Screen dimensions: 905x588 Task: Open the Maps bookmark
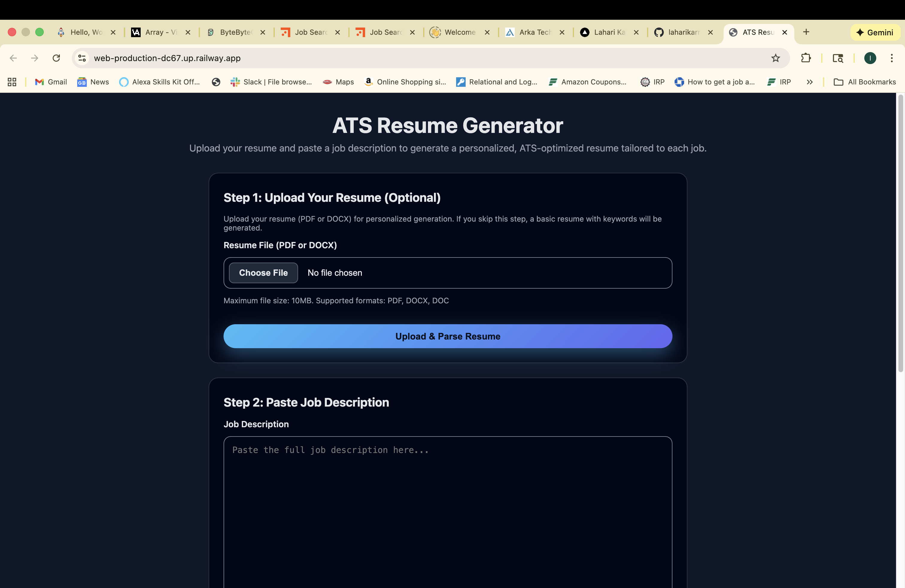[338, 82]
